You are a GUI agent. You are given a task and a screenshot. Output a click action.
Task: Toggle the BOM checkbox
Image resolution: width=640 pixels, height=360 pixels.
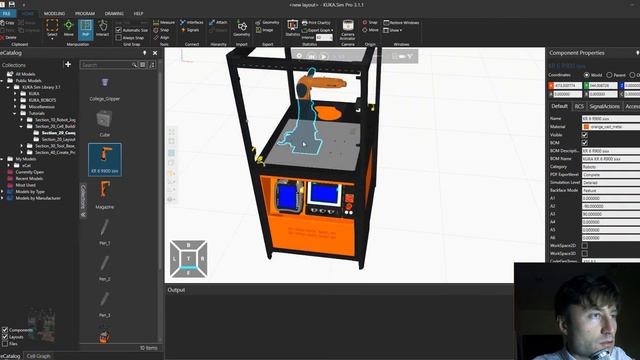tap(585, 143)
